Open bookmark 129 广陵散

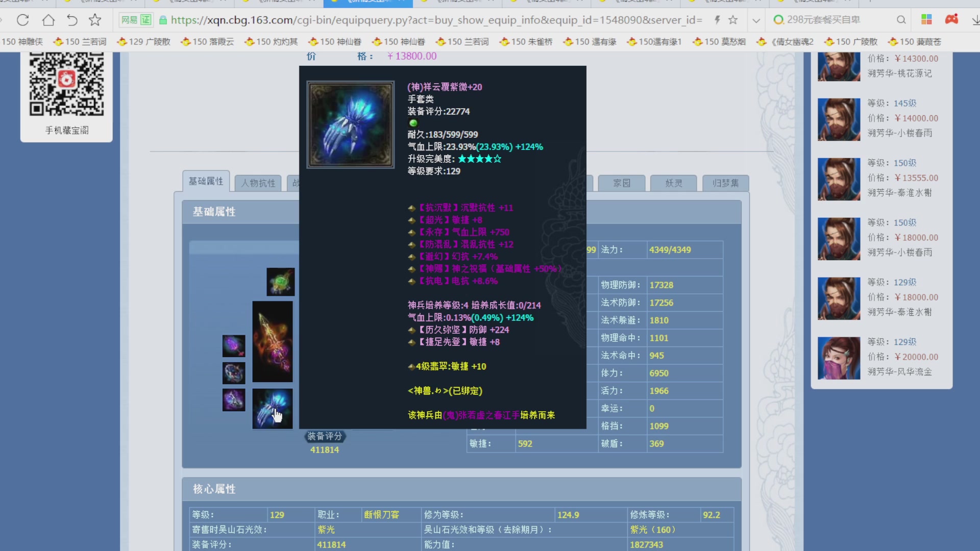[143, 42]
